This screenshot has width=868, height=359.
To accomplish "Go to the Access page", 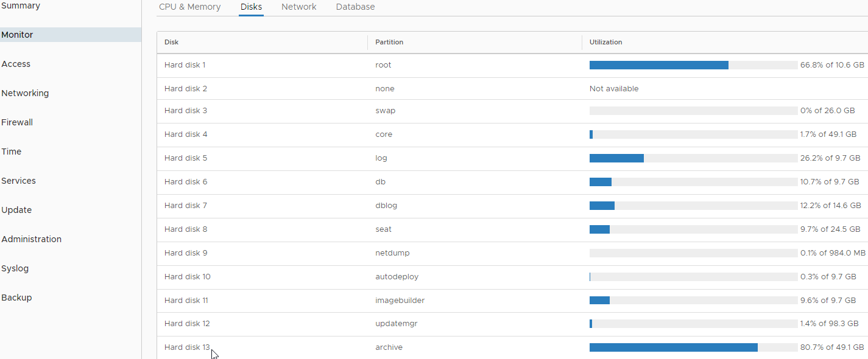I will click(x=16, y=64).
